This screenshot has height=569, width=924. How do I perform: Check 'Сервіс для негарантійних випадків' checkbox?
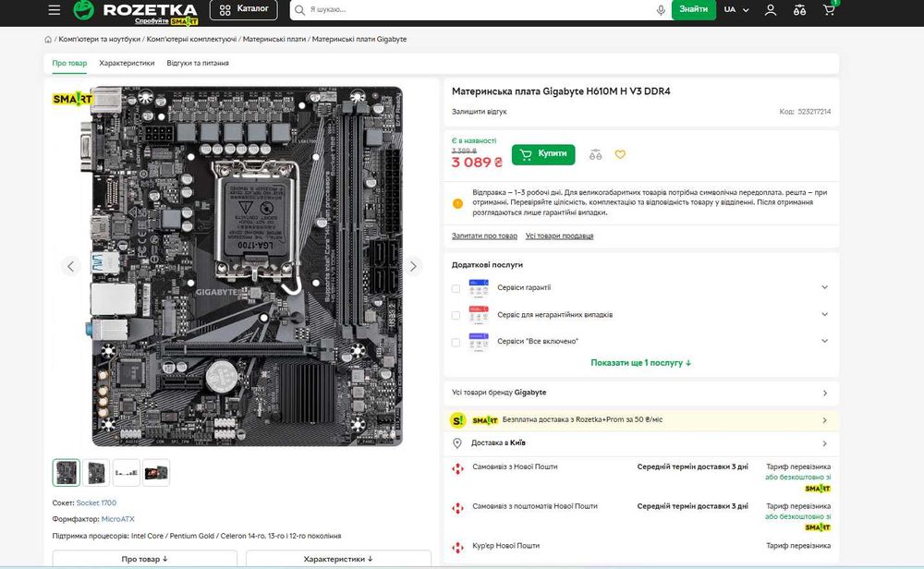456,316
